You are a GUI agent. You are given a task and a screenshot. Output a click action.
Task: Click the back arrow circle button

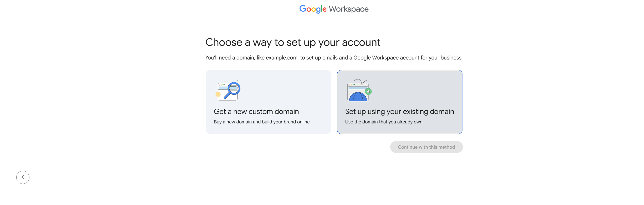click(23, 177)
